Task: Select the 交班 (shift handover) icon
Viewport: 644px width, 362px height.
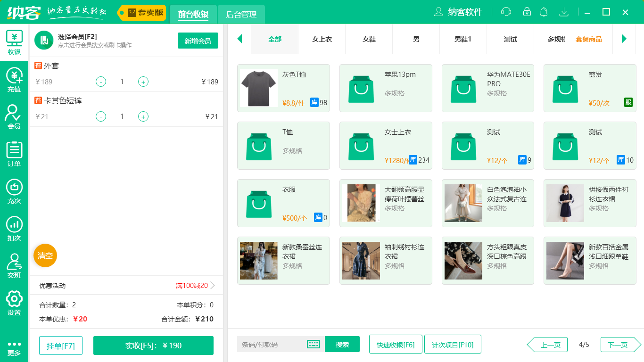Action: pos(14,265)
